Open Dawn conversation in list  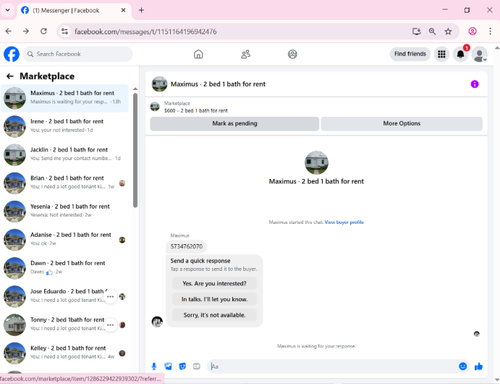[65, 268]
